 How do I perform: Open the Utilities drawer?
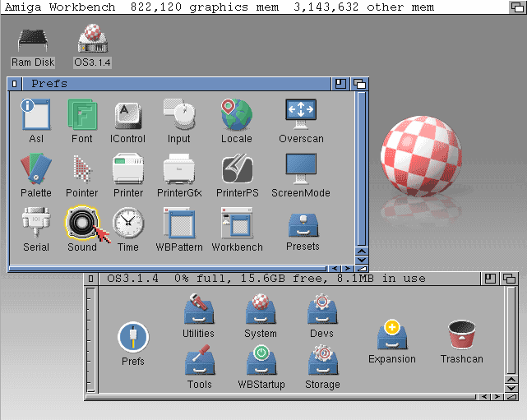(198, 310)
